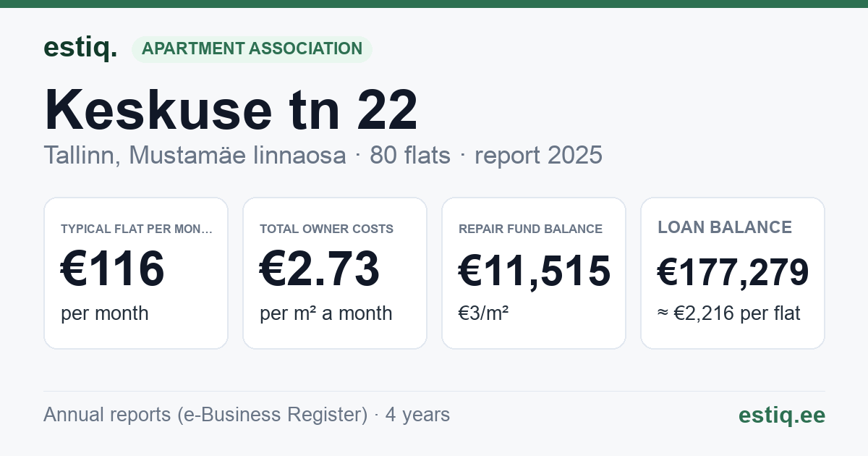
Task: Click the Keskuse tn 22 heading
Action: point(231,110)
